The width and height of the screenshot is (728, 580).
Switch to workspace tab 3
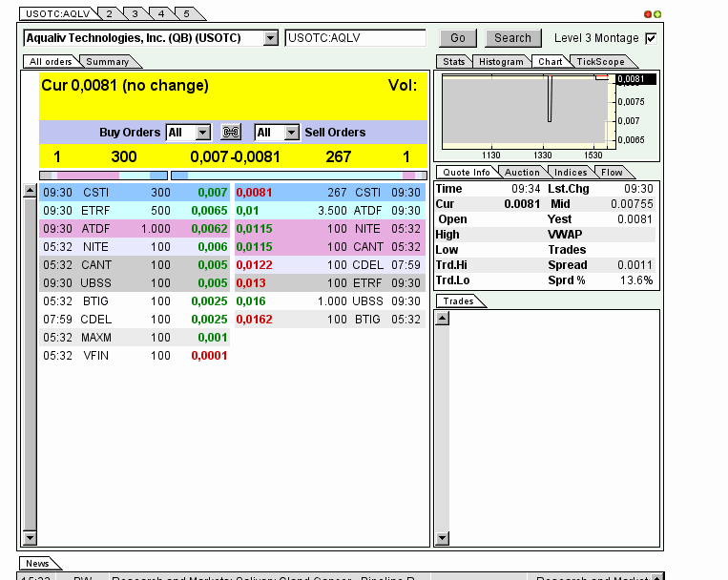point(135,14)
